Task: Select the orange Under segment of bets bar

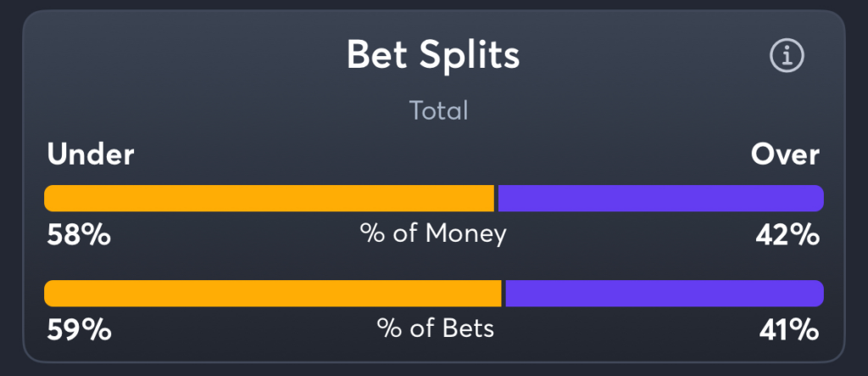Action: pyautogui.click(x=273, y=294)
